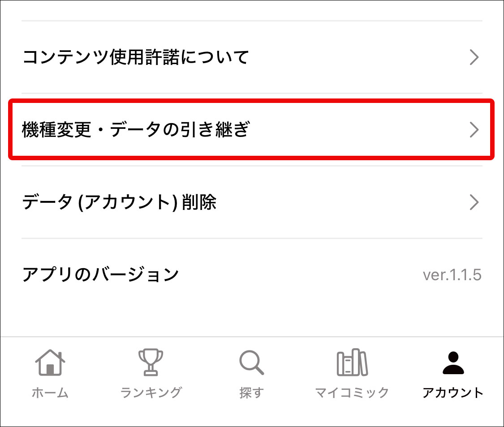The width and height of the screenshot is (504, 427).
Task: Tap the Ranking trophy icon
Action: (x=151, y=362)
